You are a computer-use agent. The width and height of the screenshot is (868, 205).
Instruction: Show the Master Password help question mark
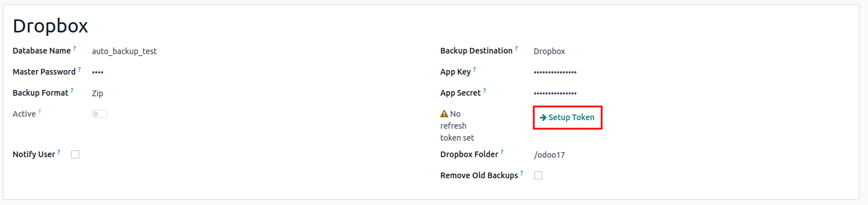click(79, 70)
